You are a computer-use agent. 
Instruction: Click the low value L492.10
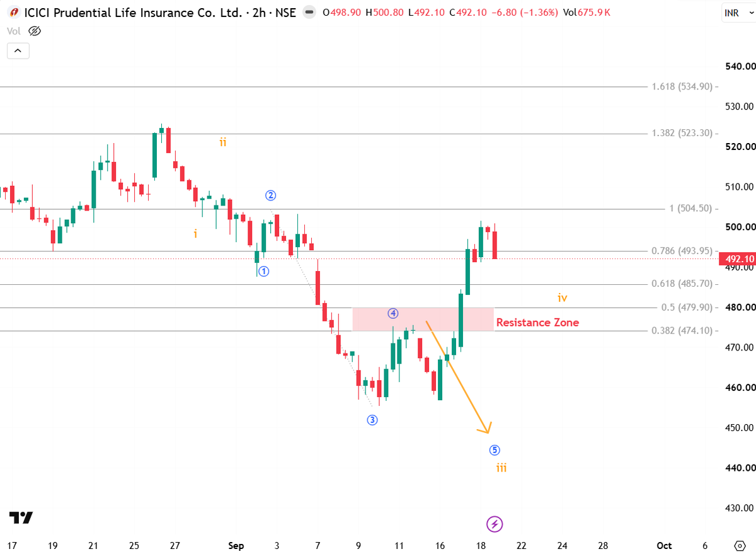[426, 13]
